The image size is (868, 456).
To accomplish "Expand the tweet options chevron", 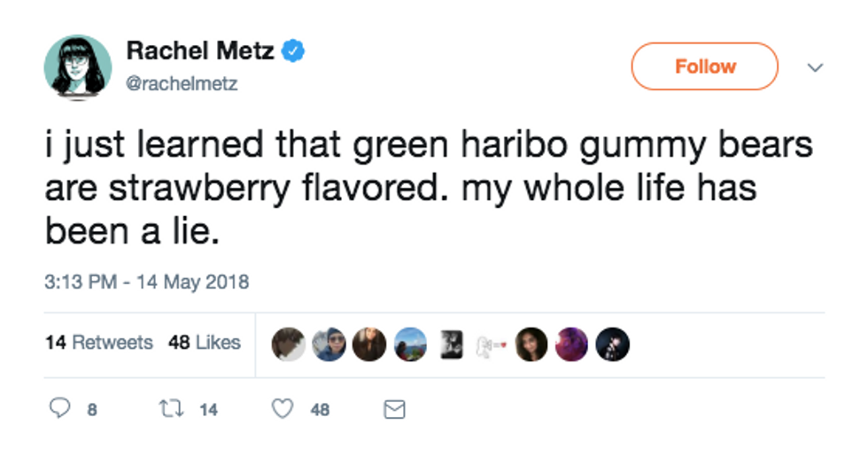I will pos(815,67).
